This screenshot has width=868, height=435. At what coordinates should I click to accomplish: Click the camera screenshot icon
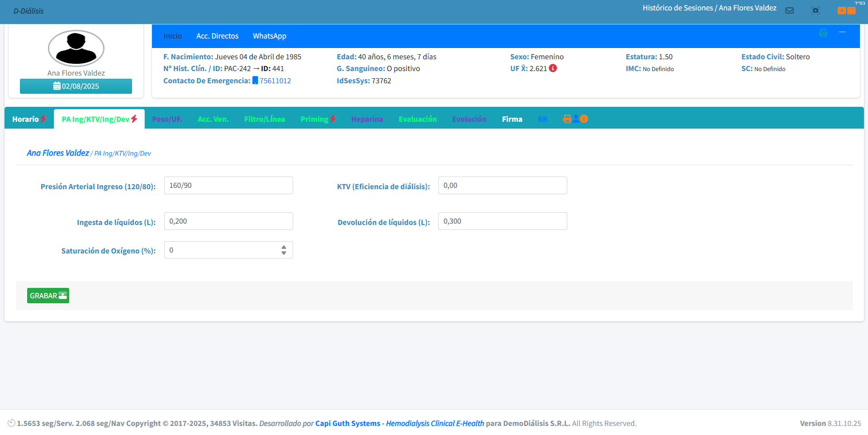tap(815, 10)
